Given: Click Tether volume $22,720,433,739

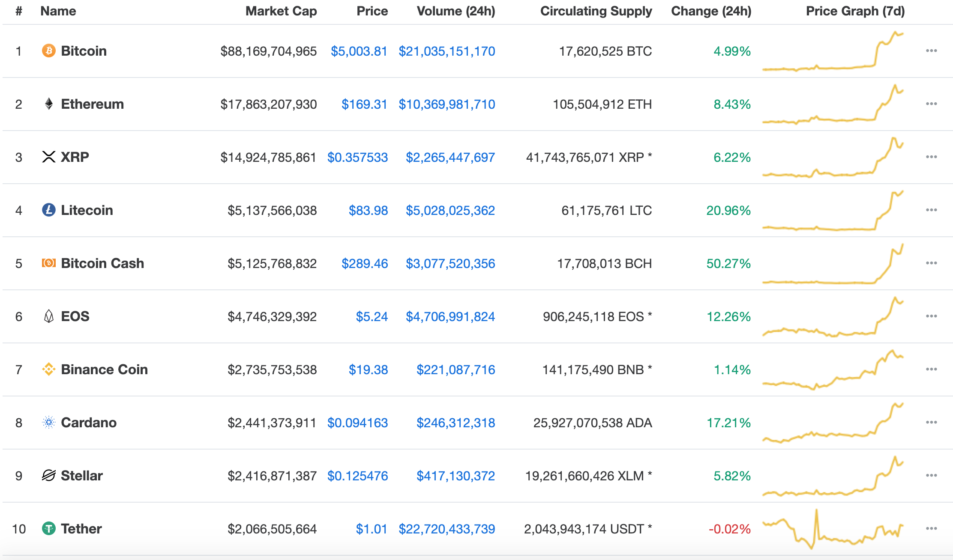Looking at the screenshot, I should point(447,529).
